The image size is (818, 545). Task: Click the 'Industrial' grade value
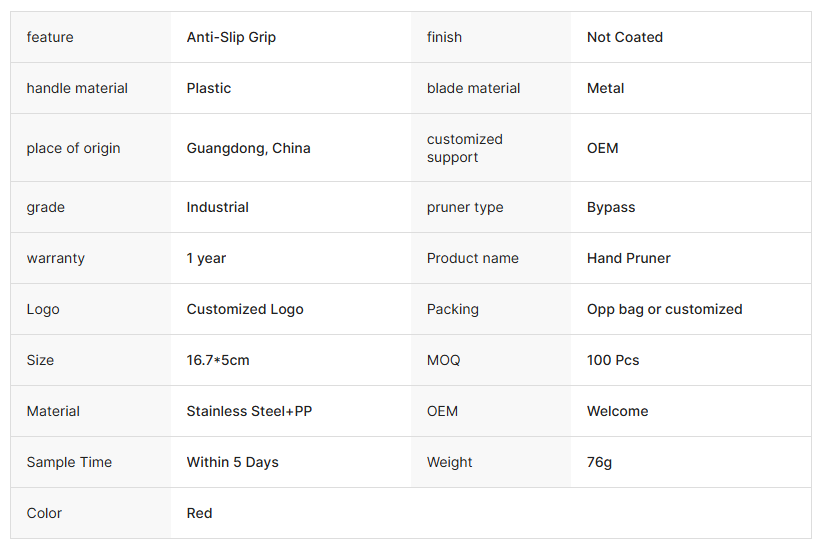tap(217, 207)
